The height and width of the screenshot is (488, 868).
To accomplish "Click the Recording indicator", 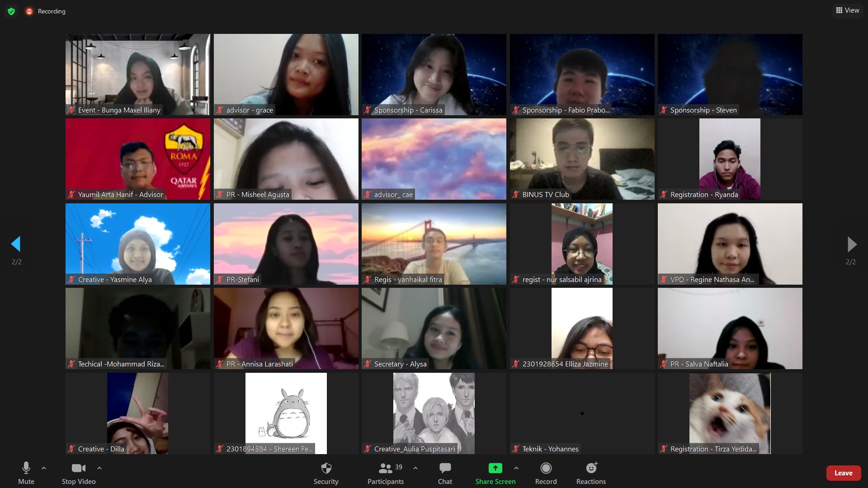I will (45, 11).
